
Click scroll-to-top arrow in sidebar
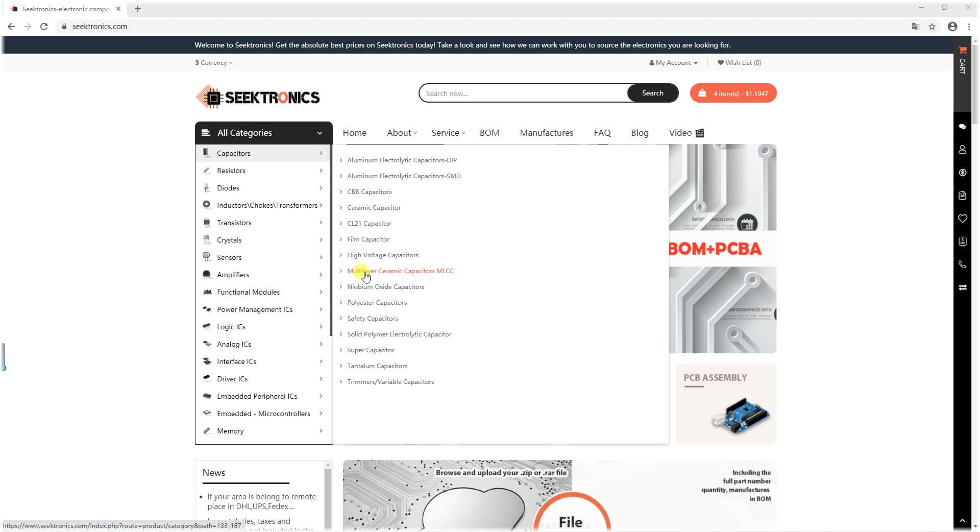pos(962,521)
